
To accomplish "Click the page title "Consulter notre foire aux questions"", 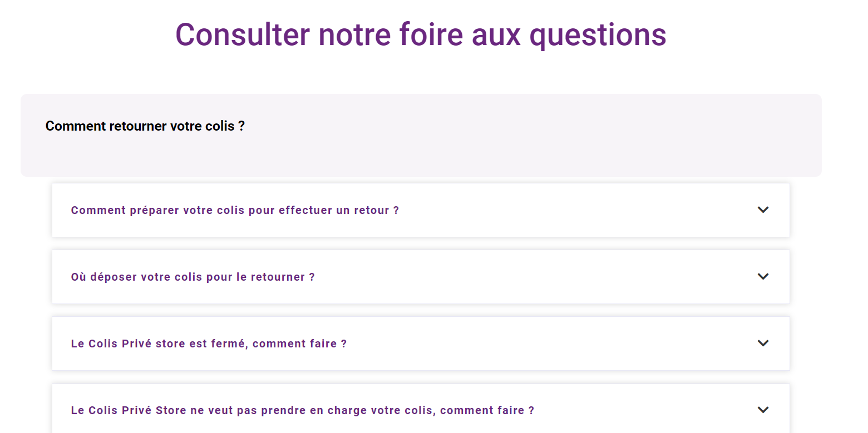I will coord(420,34).
